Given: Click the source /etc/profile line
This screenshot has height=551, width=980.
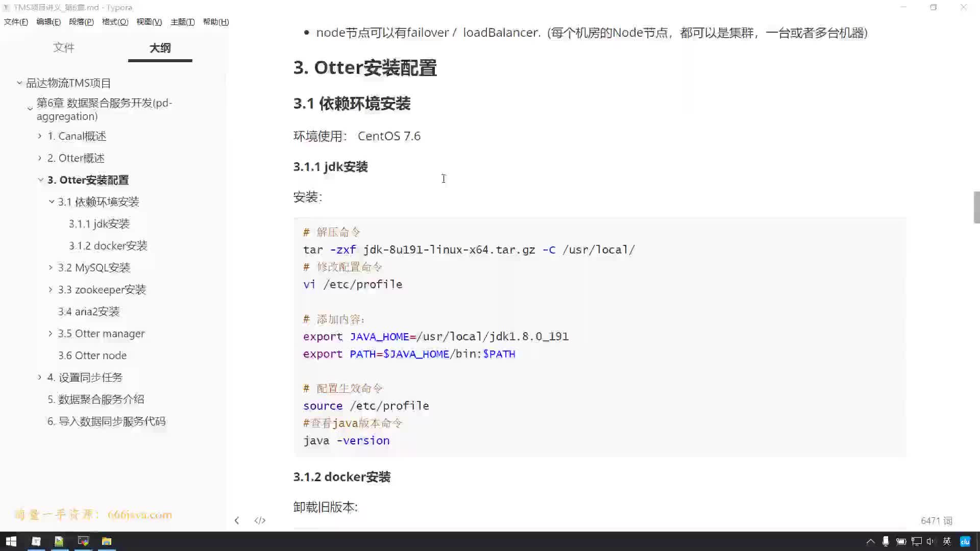Looking at the screenshot, I should point(365,406).
